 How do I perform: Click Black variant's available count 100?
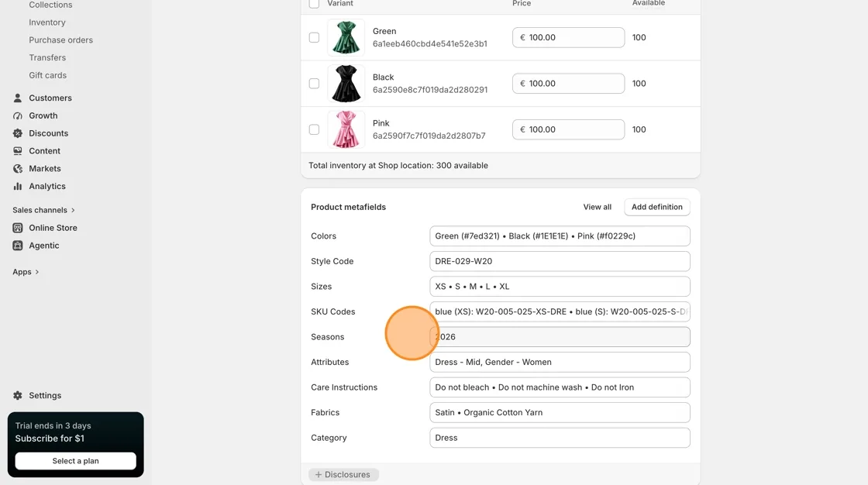[x=639, y=84]
